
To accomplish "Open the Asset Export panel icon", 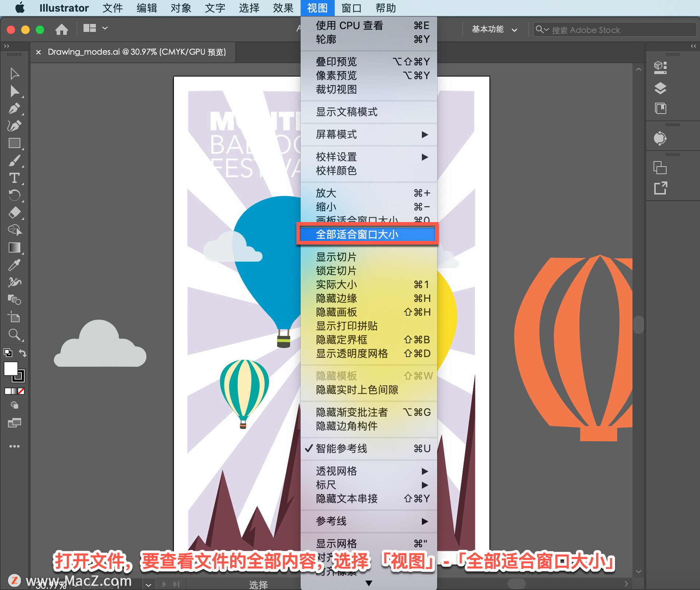I will point(660,188).
